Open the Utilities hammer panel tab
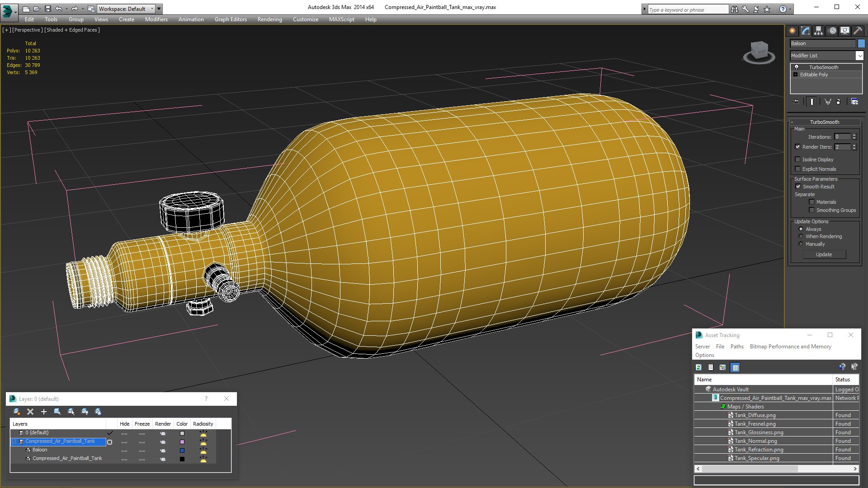 858,31
